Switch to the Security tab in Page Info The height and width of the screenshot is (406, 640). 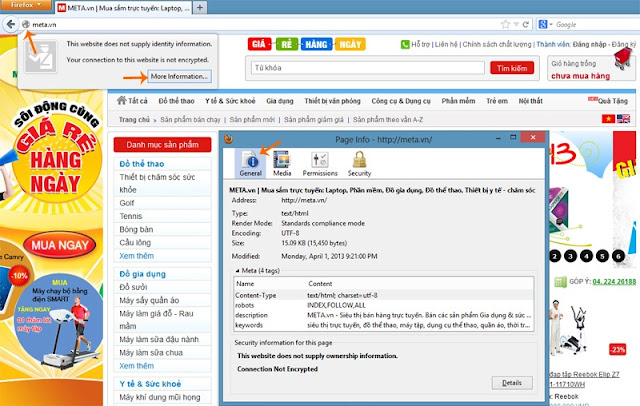point(359,163)
